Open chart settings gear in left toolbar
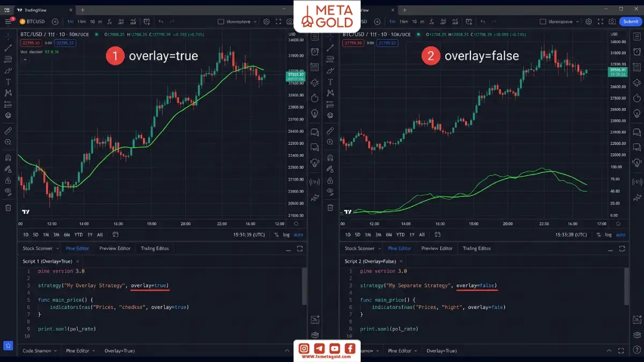The image size is (644, 362). point(266,21)
